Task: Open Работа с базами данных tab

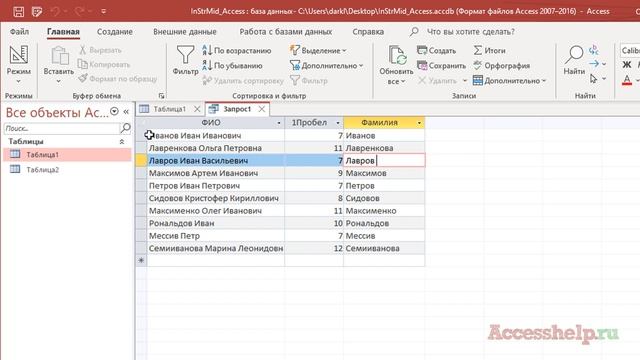Action: [285, 31]
